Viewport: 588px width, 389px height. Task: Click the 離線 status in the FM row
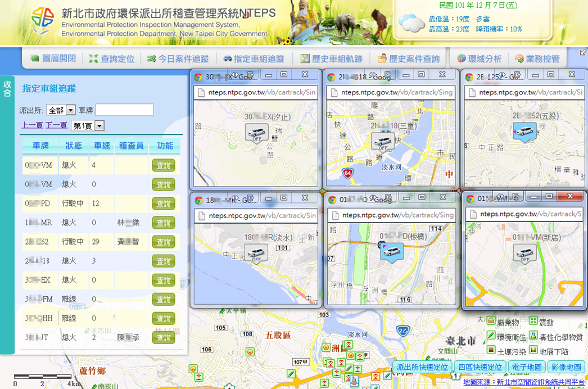(69, 299)
